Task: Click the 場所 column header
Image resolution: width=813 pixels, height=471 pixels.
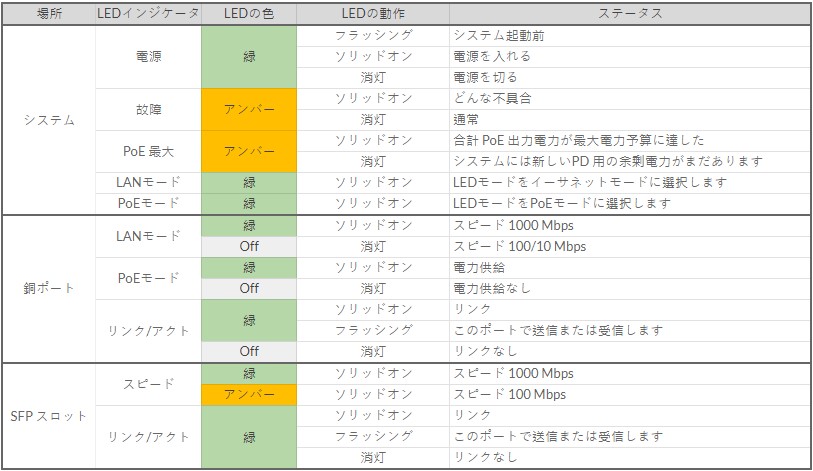Action: [x=48, y=14]
